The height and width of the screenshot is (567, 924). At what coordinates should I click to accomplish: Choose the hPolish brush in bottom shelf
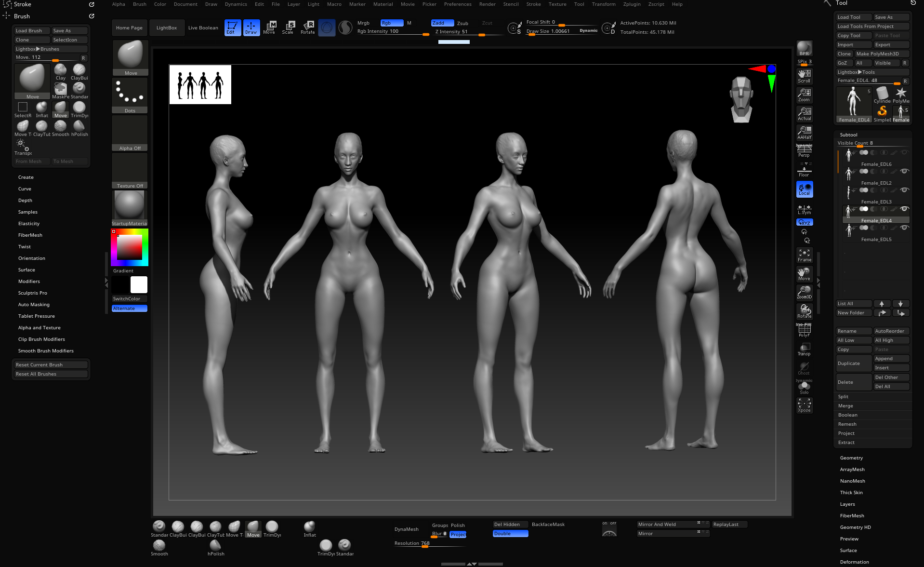click(x=216, y=547)
